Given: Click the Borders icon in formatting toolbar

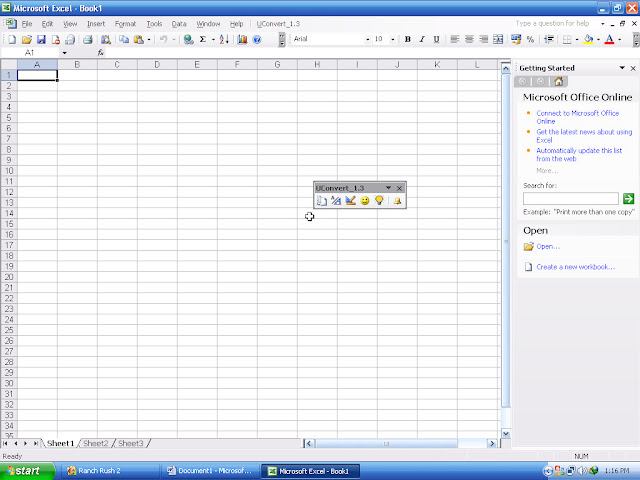Looking at the screenshot, I should tap(567, 39).
